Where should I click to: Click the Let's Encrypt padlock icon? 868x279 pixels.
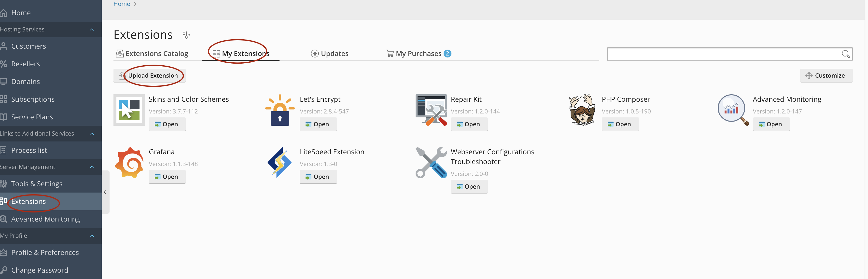point(280,110)
